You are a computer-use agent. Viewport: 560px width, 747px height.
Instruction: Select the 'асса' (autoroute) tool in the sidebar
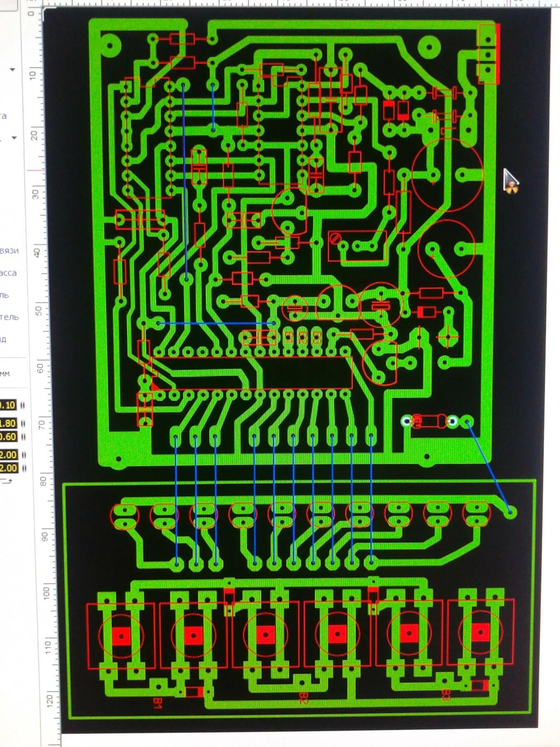coord(8,273)
